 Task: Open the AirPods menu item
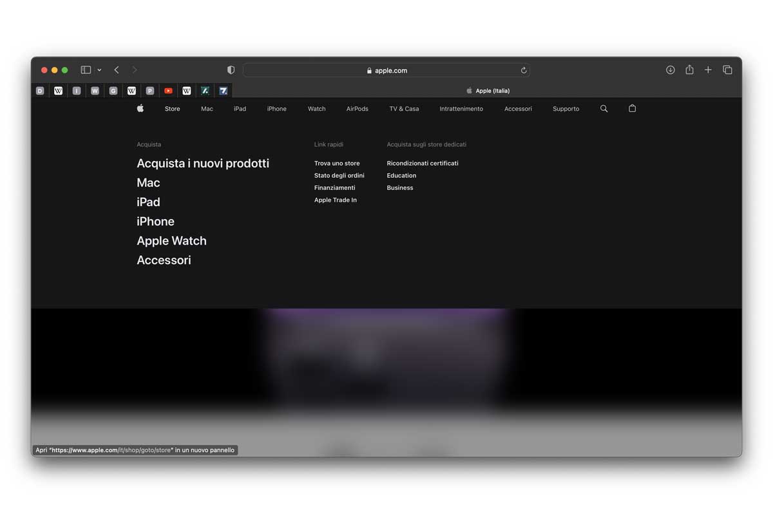pyautogui.click(x=358, y=109)
